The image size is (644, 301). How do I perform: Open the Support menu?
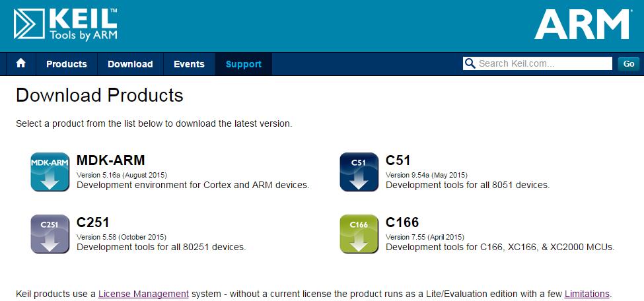(244, 64)
